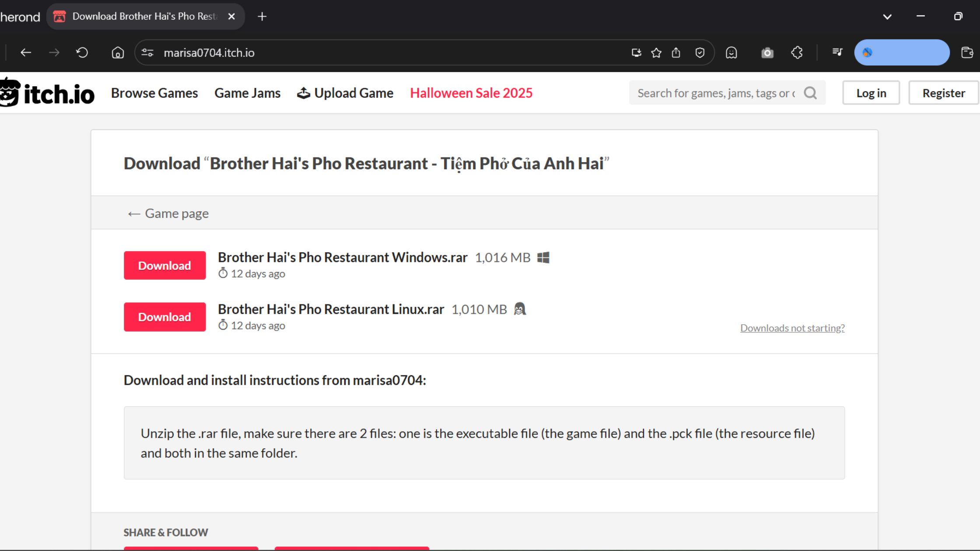Open the site permissions control in address bar
980x551 pixels.
click(147, 52)
